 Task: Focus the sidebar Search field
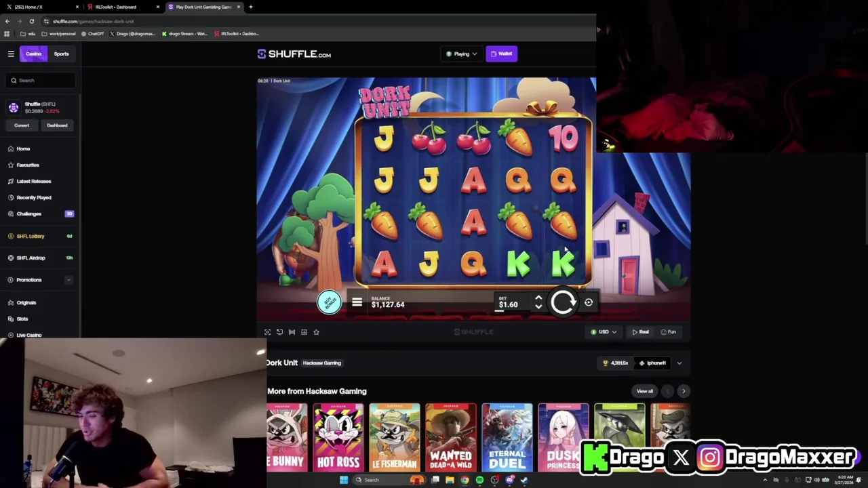[41, 80]
